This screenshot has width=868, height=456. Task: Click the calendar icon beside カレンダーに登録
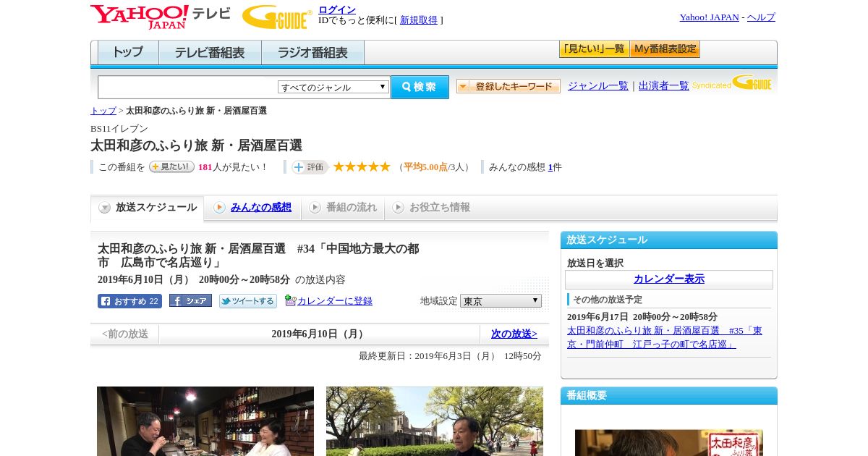click(x=290, y=300)
